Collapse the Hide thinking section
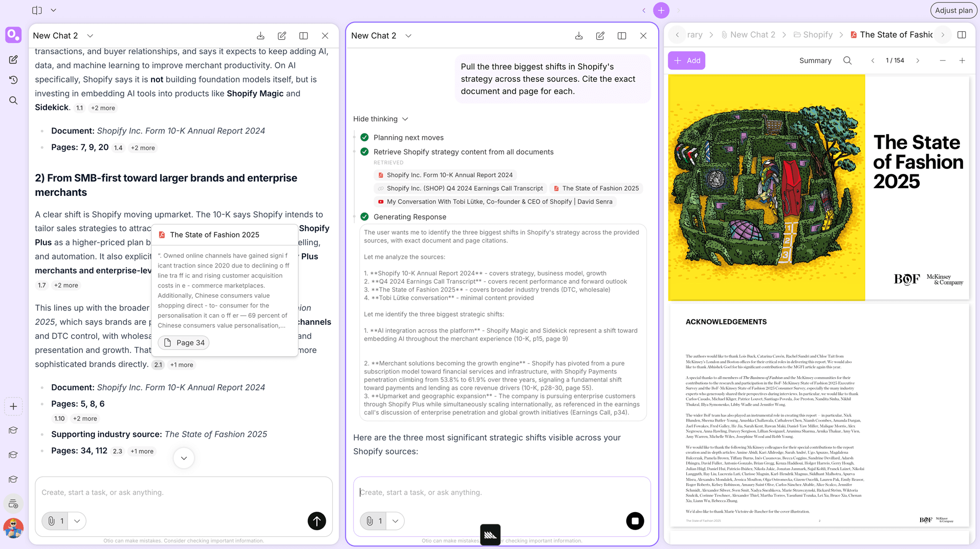 pyautogui.click(x=381, y=119)
